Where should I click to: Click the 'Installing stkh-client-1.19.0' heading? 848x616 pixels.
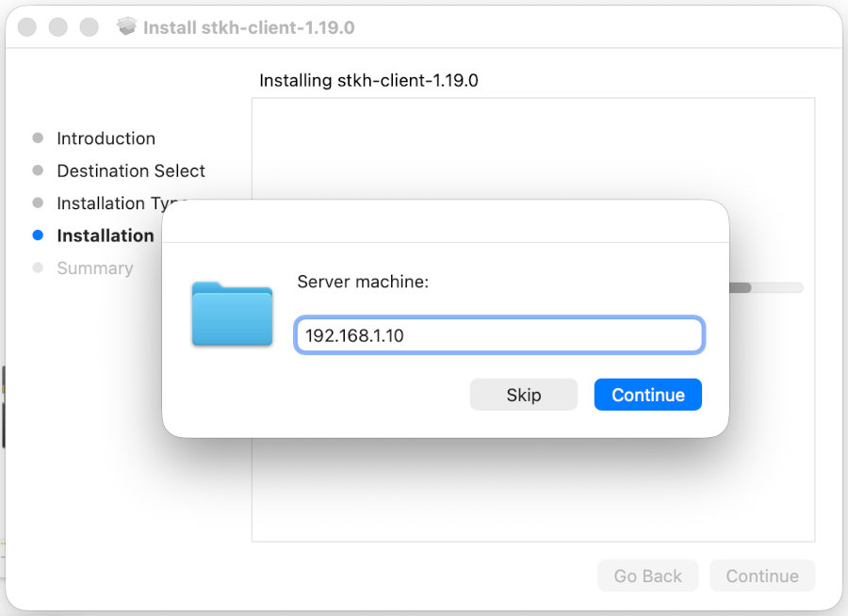(368, 80)
